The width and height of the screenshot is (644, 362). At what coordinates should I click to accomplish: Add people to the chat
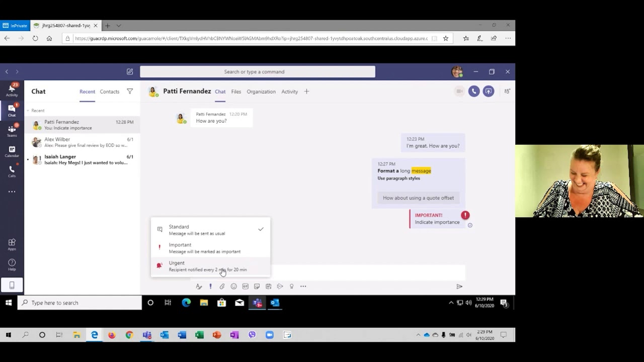pos(507,91)
